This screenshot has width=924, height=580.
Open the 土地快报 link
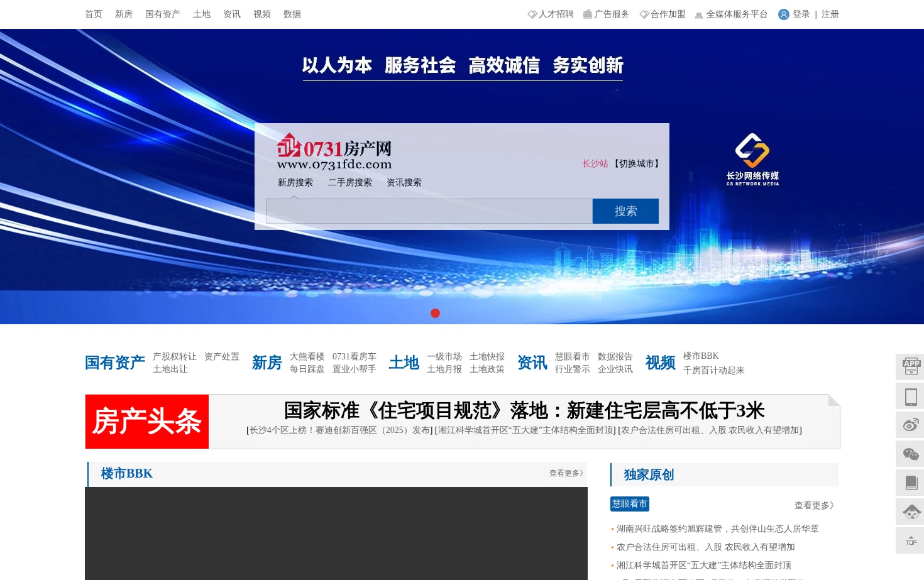click(x=487, y=356)
